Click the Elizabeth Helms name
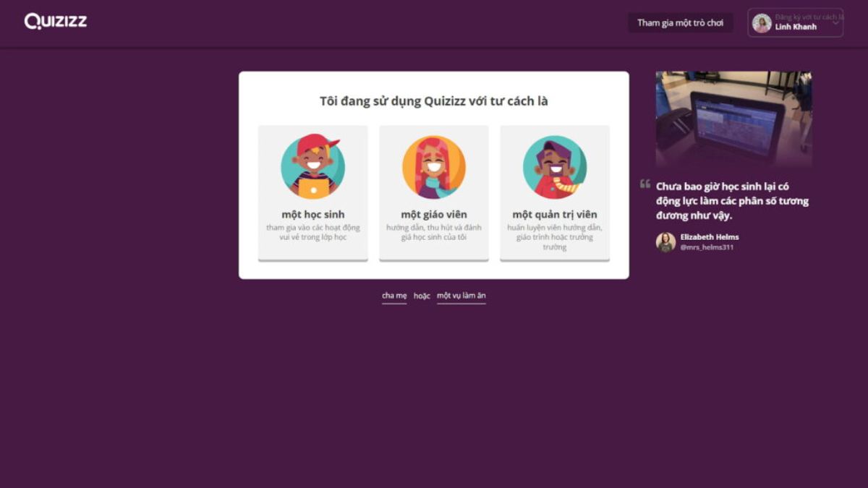868x488 pixels. [709, 237]
